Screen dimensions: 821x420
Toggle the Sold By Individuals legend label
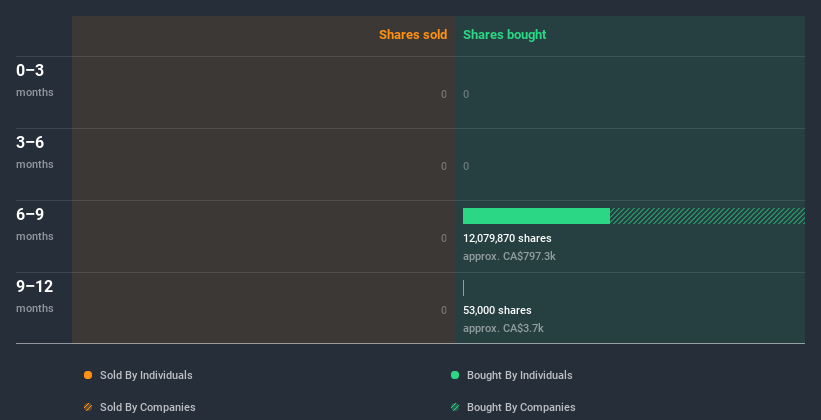(x=146, y=375)
